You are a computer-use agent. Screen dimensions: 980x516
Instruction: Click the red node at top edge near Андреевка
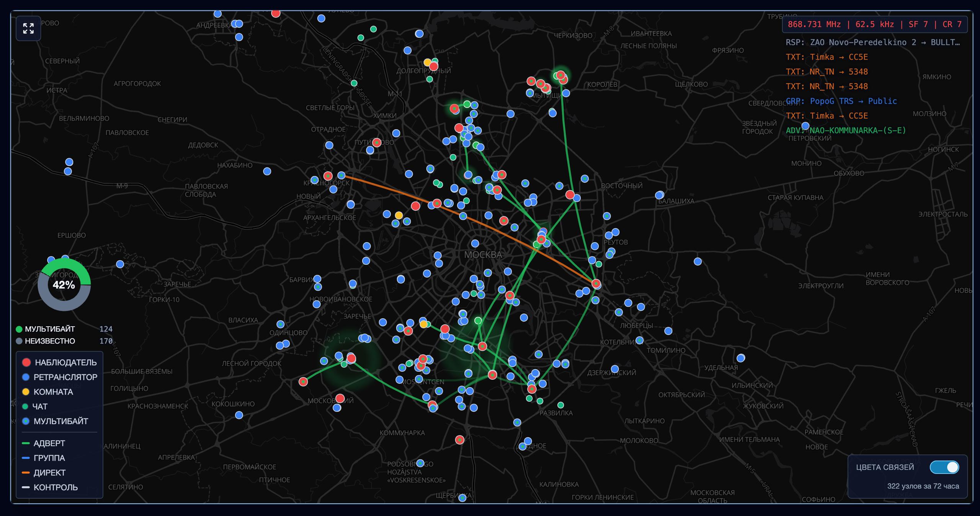click(276, 13)
